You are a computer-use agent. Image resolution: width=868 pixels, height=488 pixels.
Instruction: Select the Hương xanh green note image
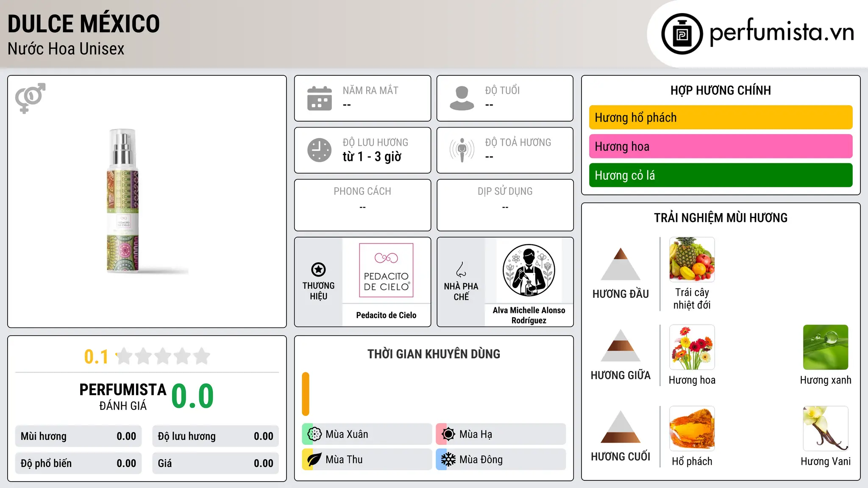click(x=826, y=347)
